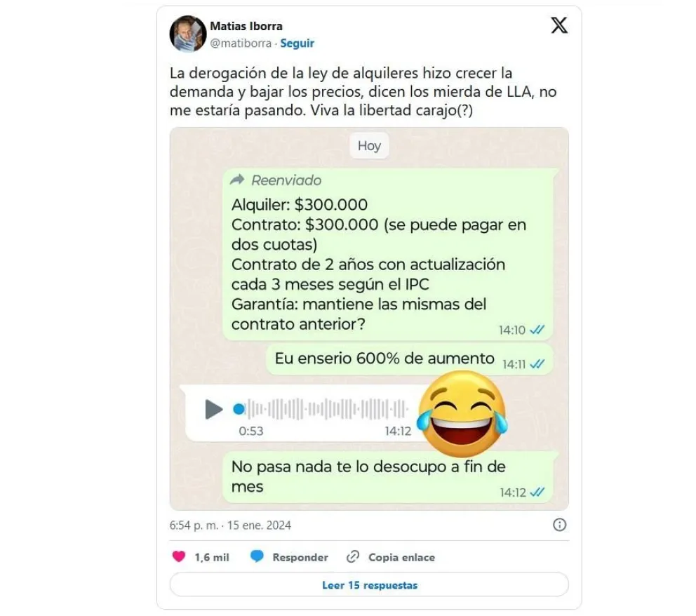Click the pink heart like icon
This screenshot has width=696, height=616.
179,556
